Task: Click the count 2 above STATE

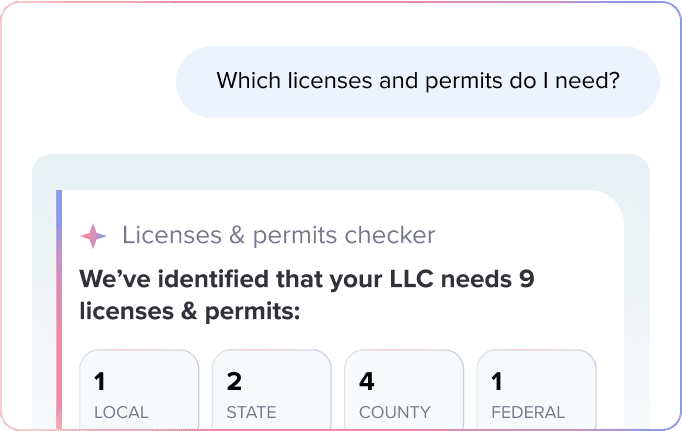Action: (235, 380)
